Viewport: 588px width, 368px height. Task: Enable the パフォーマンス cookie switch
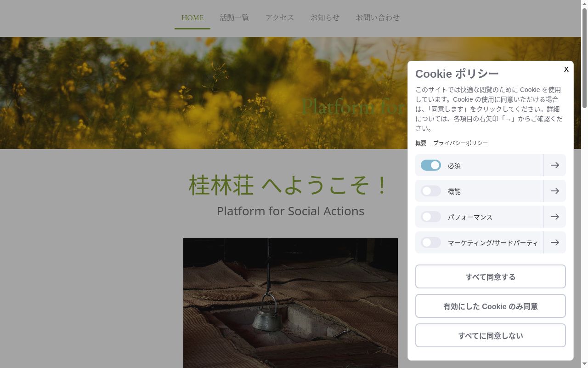tap(431, 217)
